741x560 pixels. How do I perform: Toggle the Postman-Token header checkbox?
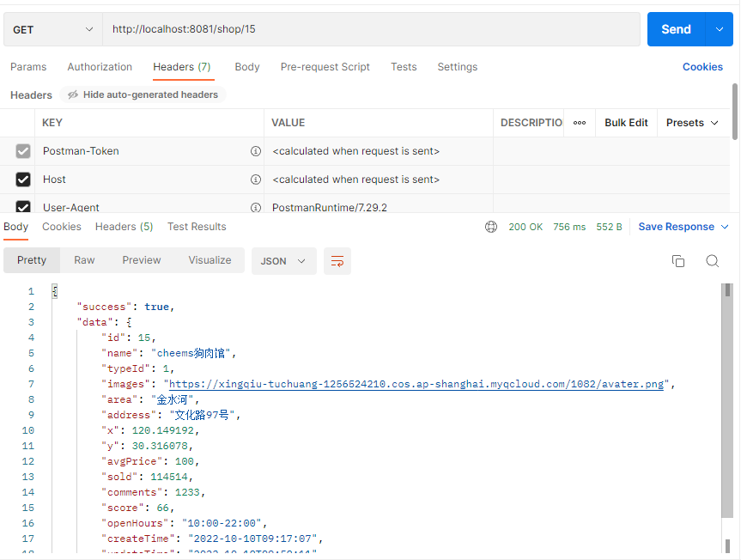24,151
